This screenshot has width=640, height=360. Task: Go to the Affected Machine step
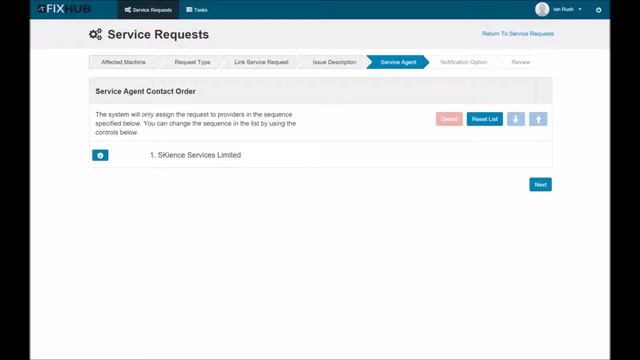[x=123, y=62]
